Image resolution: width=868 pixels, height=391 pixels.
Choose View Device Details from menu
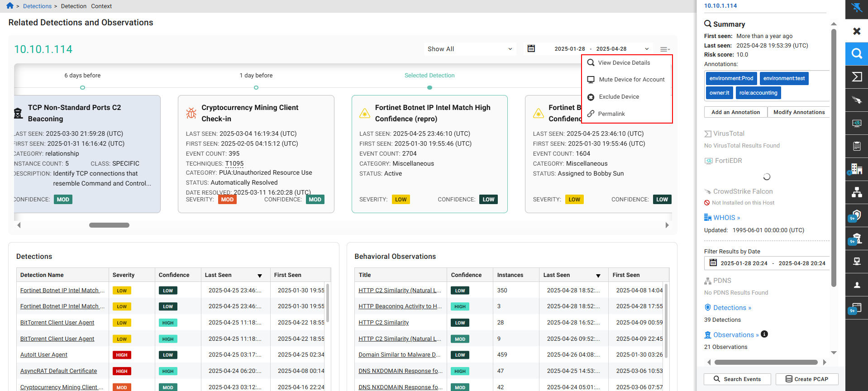624,63
